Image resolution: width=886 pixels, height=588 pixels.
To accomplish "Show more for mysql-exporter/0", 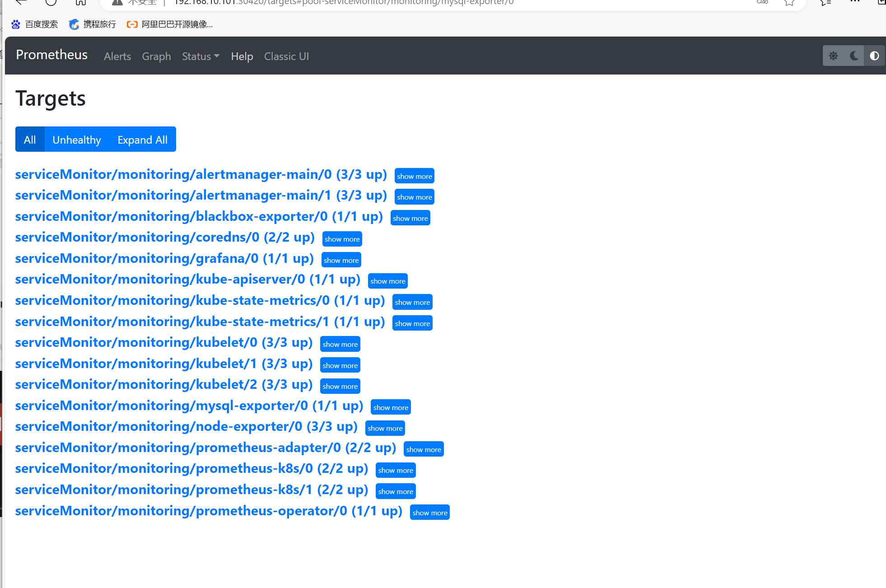I will tap(391, 407).
